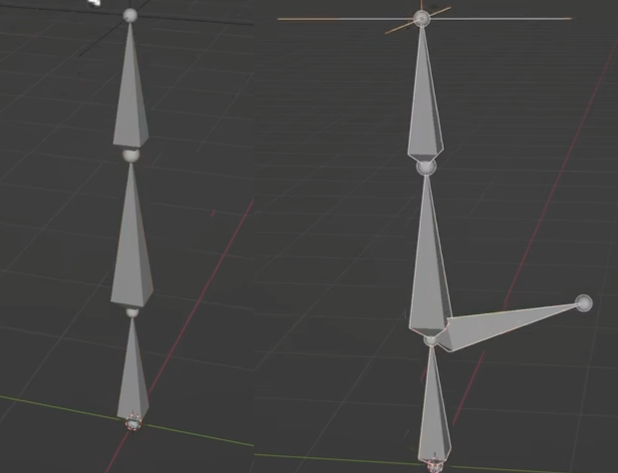Click the topmost tip sphere in the right viewport

point(422,18)
